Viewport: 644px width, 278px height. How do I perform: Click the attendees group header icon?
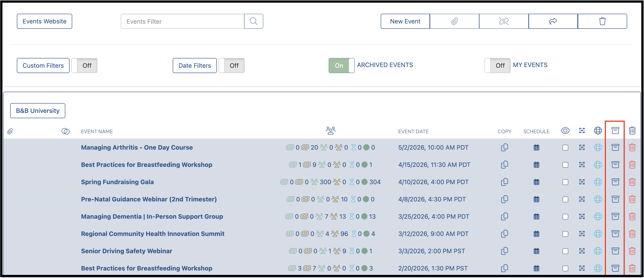point(330,130)
